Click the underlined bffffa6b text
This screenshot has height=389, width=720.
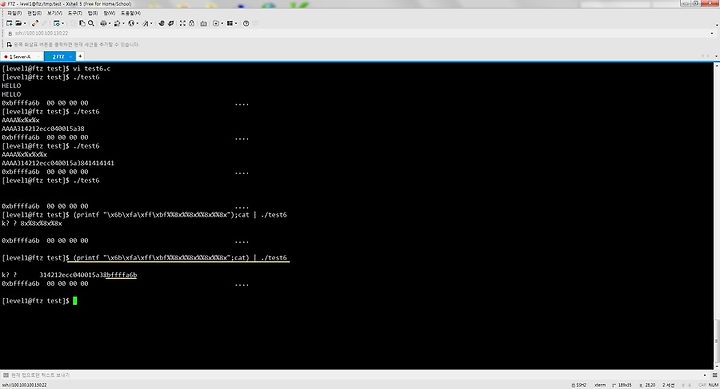click(x=121, y=275)
